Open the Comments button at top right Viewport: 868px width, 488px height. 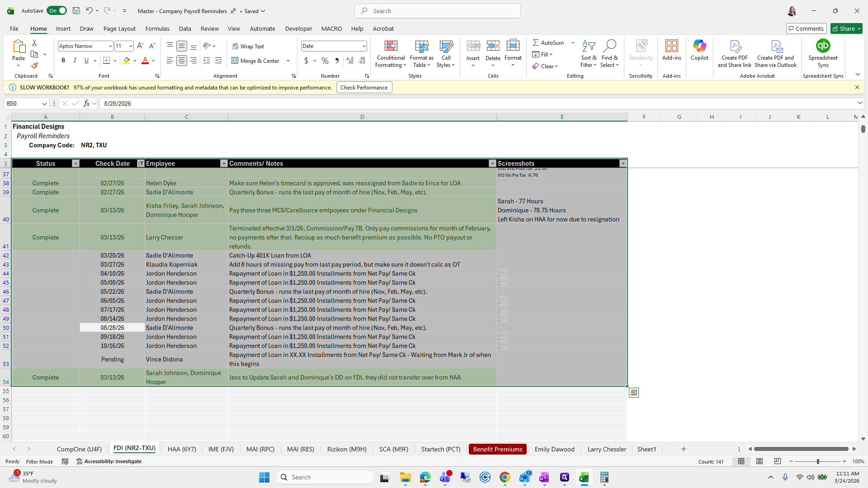(806, 28)
